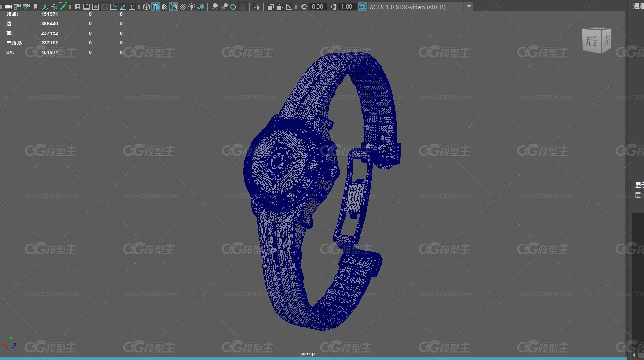The width and height of the screenshot is (644, 360).
Task: Toggle the Safe Action icon
Action: 123,7
